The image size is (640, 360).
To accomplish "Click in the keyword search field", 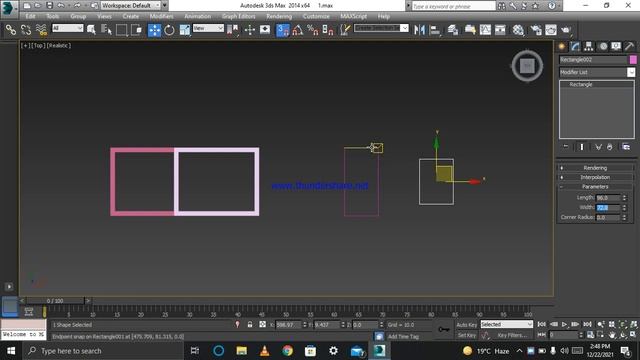I will point(453,6).
